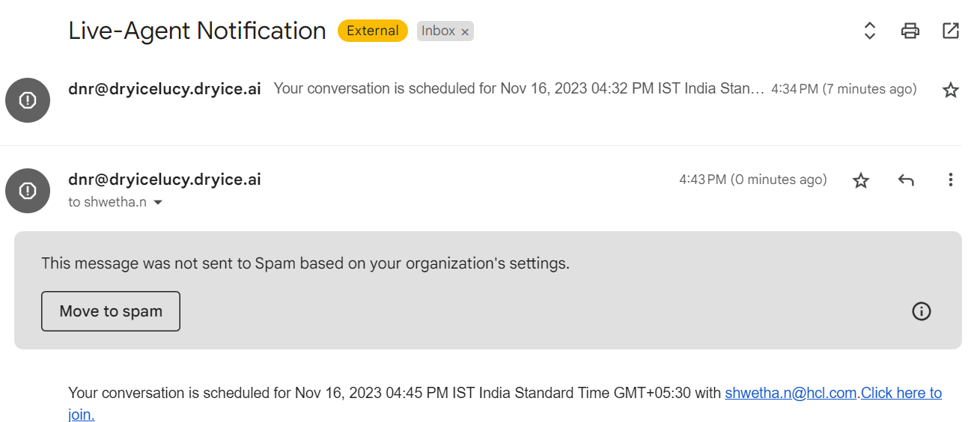980x422 pixels.
Task: Click the External label badge
Action: coord(372,31)
